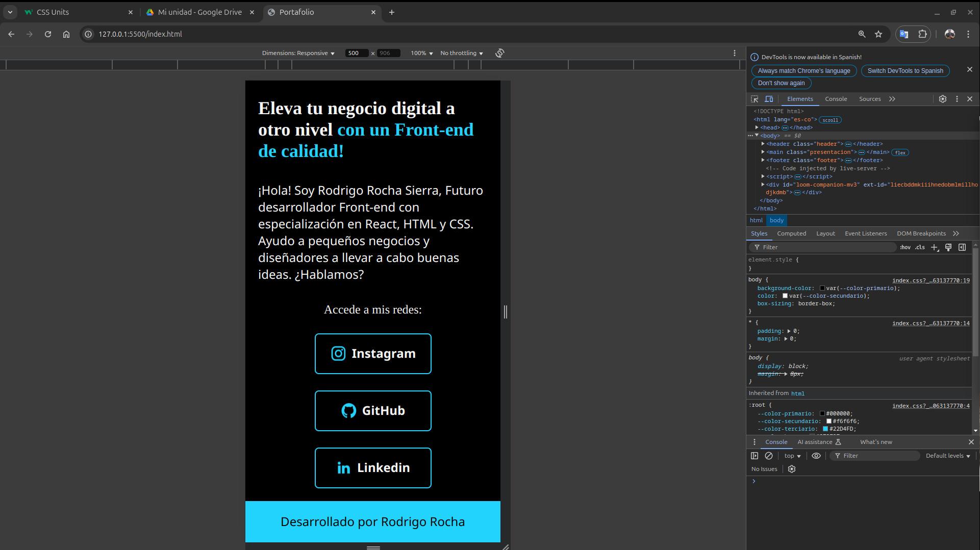This screenshot has height=550, width=980.
Task: Open the Default levels dropdown
Action: [948, 456]
